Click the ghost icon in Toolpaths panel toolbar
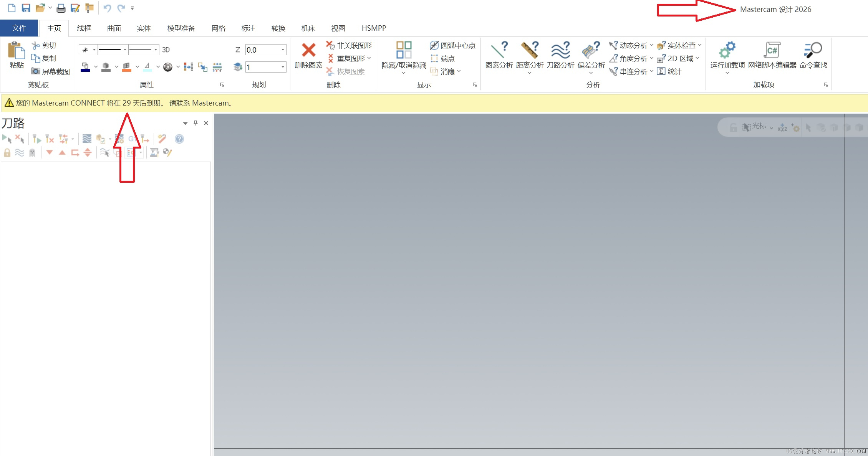Screen dimensions: 868x456 32,153
